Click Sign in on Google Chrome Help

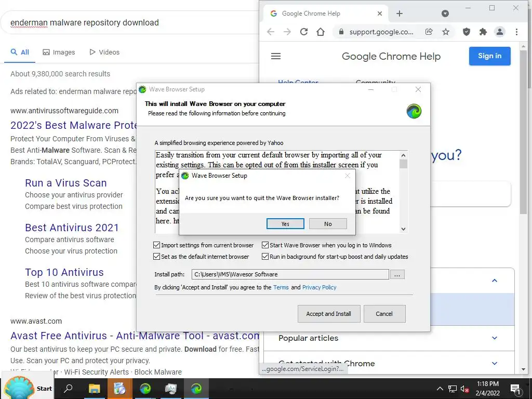pos(489,56)
